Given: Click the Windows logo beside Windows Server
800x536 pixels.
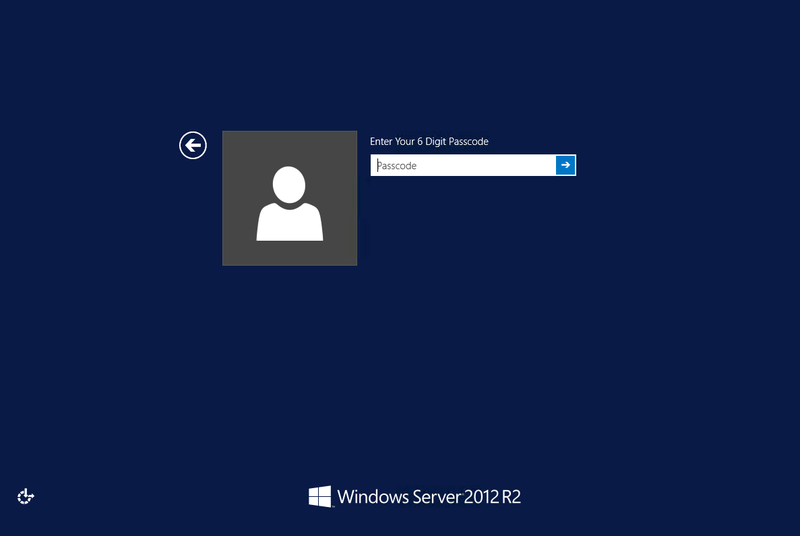Looking at the screenshot, I should [319, 496].
